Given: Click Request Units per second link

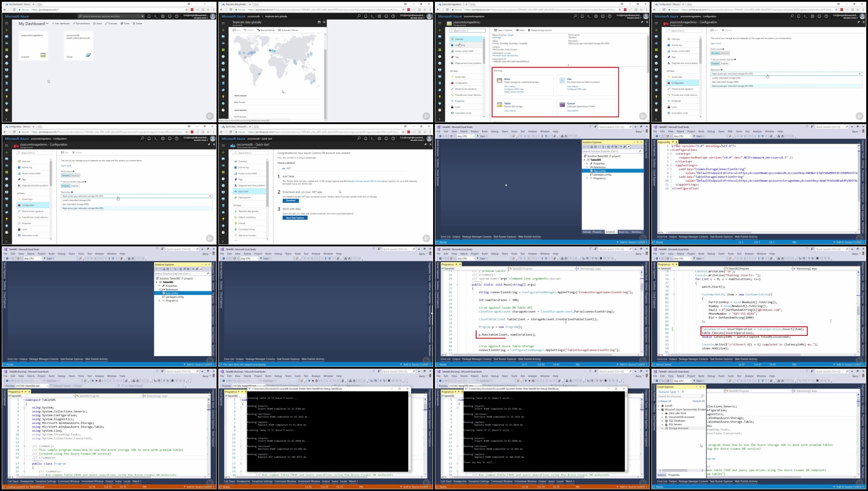Looking at the screenshot, I should point(362,181).
